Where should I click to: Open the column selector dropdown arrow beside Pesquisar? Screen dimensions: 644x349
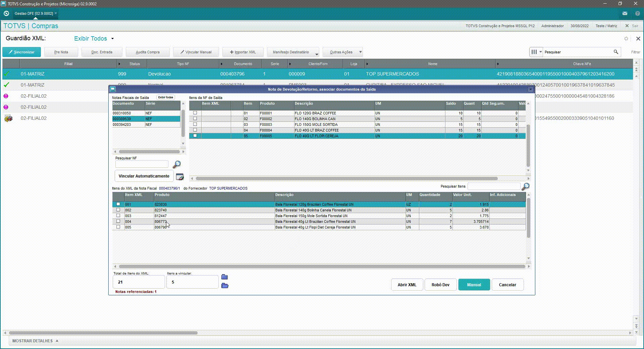[x=540, y=52]
